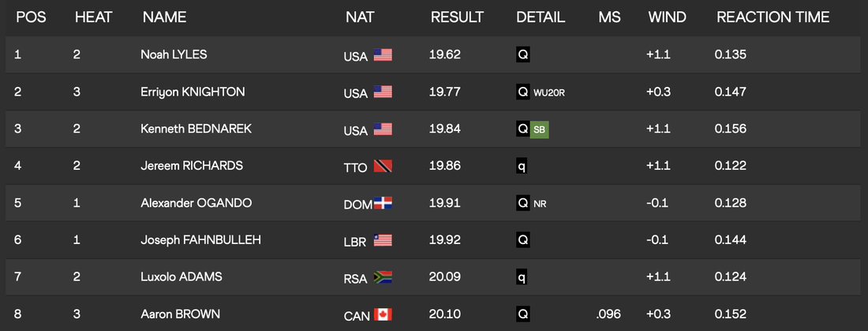868x331 pixels.
Task: Click the USA flag beside Noah Lyles
Action: click(383, 55)
